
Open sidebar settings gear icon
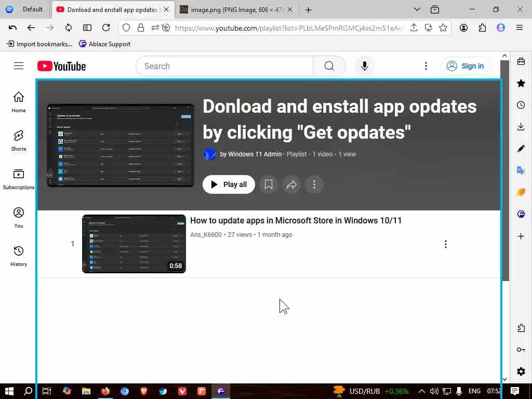[x=521, y=371]
